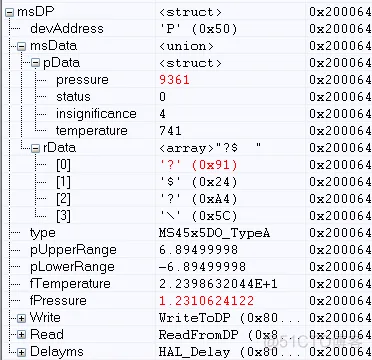Image resolution: width=372 pixels, height=360 pixels.
Task: Click the status value 0
Action: pyautogui.click(x=163, y=97)
